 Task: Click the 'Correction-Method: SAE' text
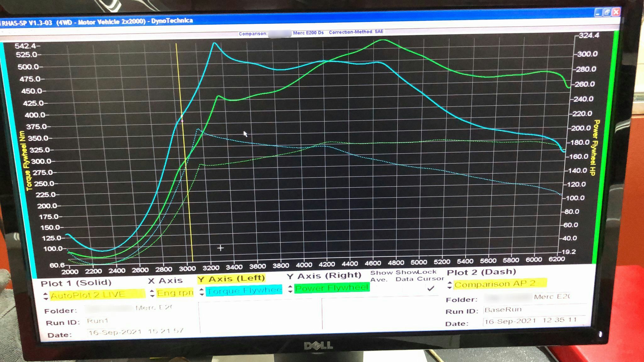click(x=356, y=32)
